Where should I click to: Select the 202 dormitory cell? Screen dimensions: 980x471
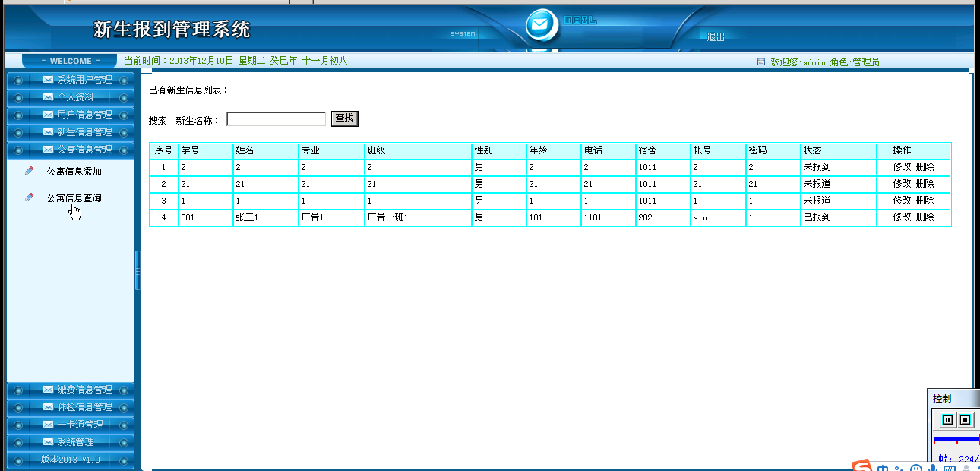662,217
